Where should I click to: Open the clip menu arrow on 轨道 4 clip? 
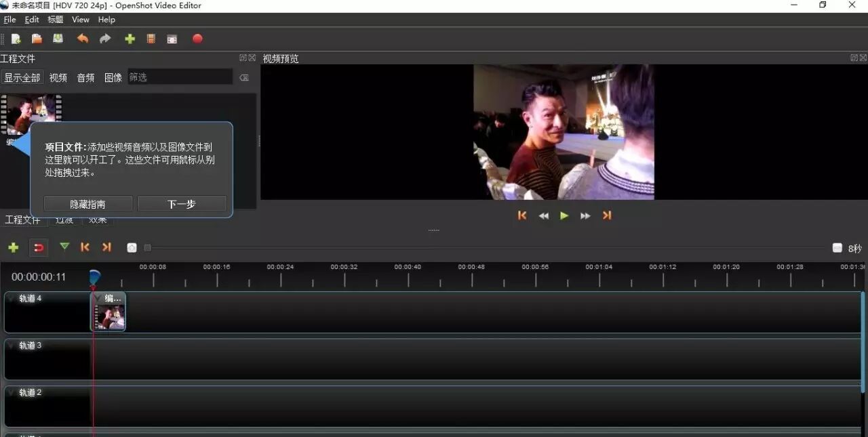[98, 299]
